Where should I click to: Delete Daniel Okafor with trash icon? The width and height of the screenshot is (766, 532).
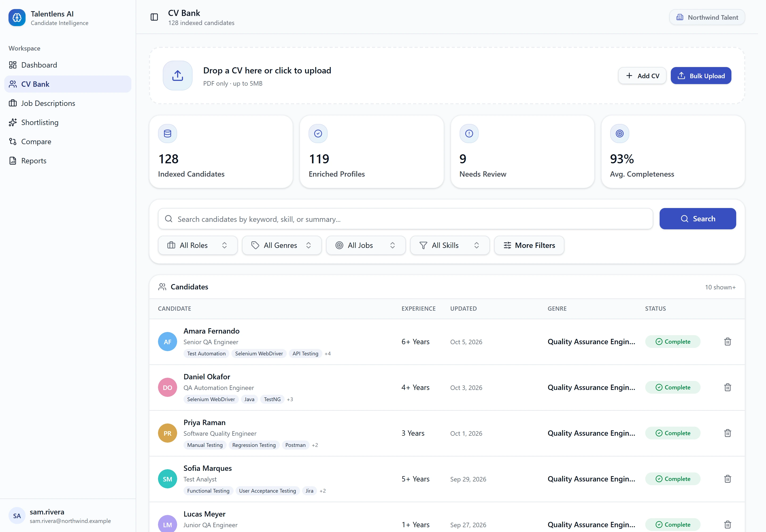pyautogui.click(x=728, y=387)
